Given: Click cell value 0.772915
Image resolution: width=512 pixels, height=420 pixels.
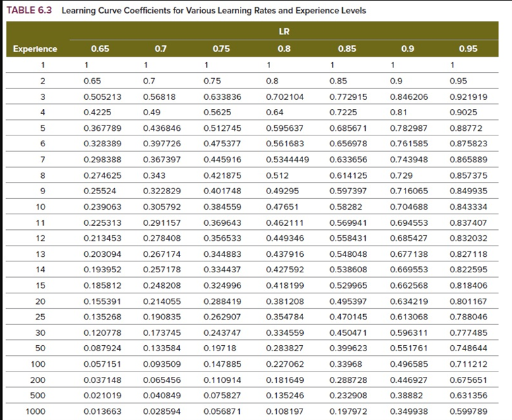Looking at the screenshot, I should [x=348, y=97].
